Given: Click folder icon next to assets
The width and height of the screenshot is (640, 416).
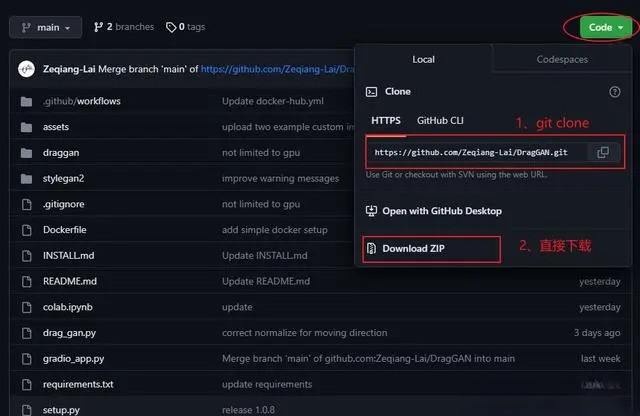Looking at the screenshot, I should 27,127.
